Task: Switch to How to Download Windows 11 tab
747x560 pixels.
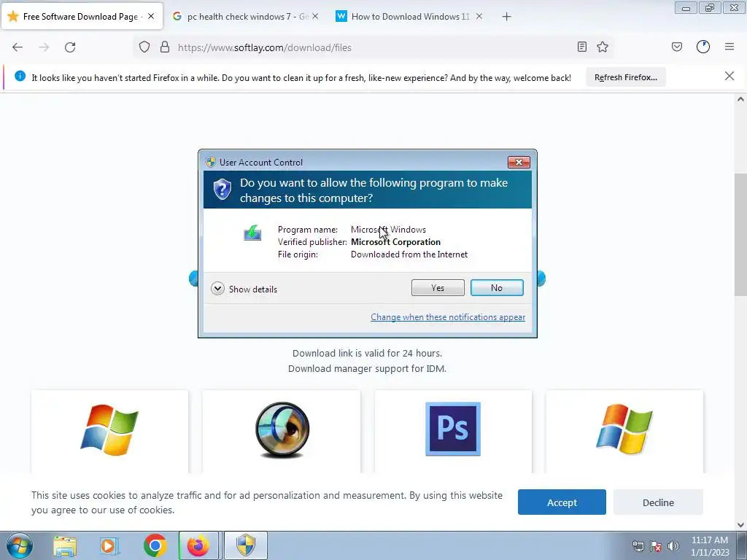Action: pyautogui.click(x=410, y=17)
